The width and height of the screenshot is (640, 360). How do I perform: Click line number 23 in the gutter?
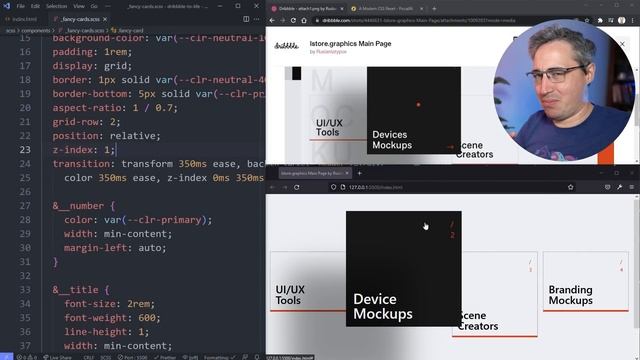point(25,150)
